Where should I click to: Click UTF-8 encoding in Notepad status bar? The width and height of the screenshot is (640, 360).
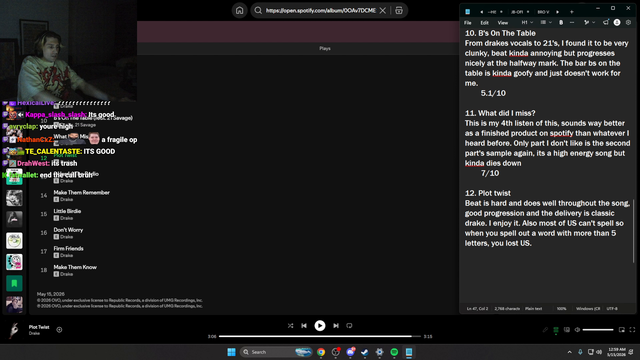[x=612, y=309]
